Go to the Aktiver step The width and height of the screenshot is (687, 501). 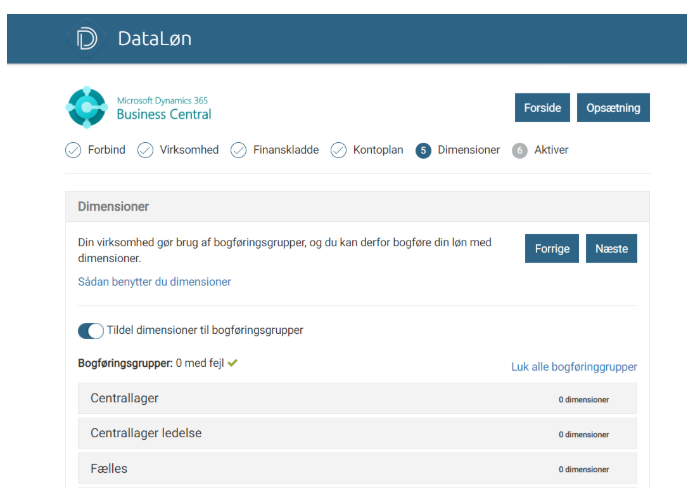tap(551, 150)
